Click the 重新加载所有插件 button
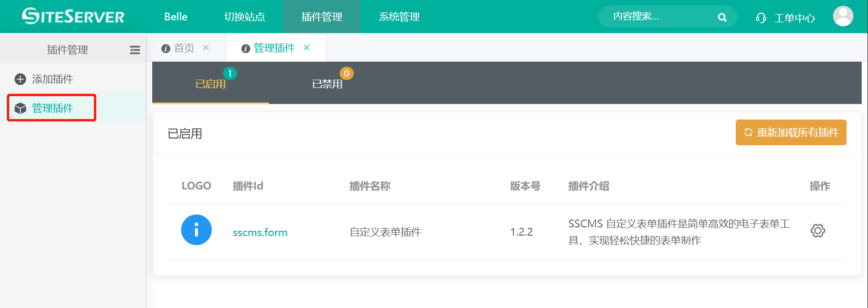Screen dimensions: 868x308 (791, 133)
